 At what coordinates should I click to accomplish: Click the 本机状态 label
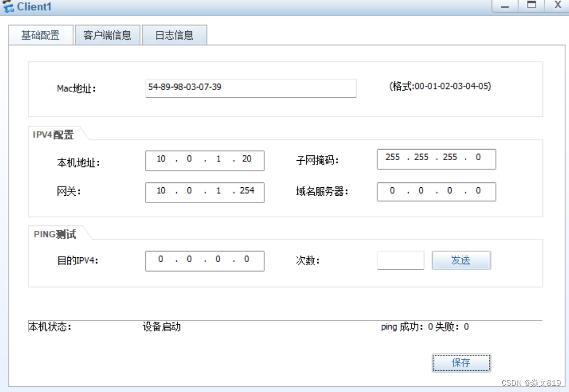pyautogui.click(x=50, y=327)
